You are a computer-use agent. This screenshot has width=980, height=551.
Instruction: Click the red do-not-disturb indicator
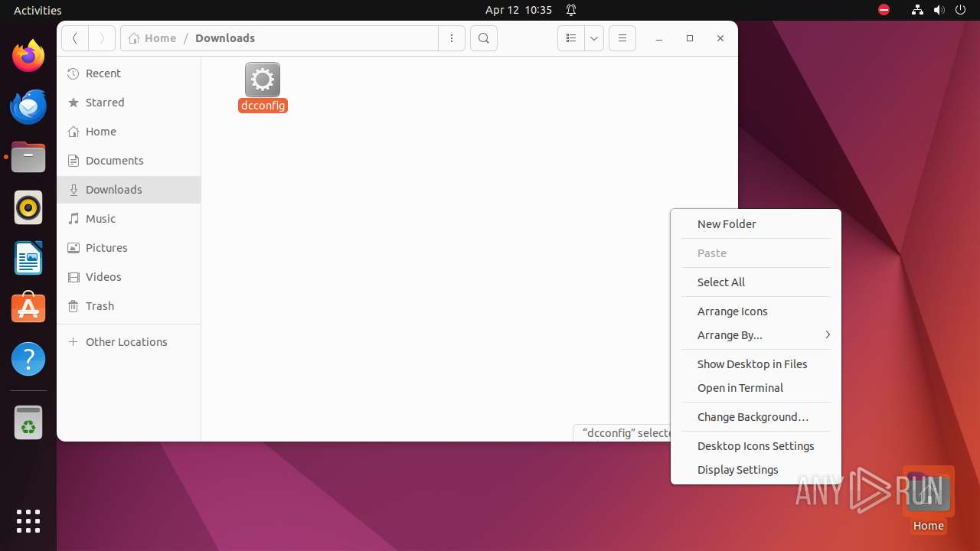tap(884, 10)
